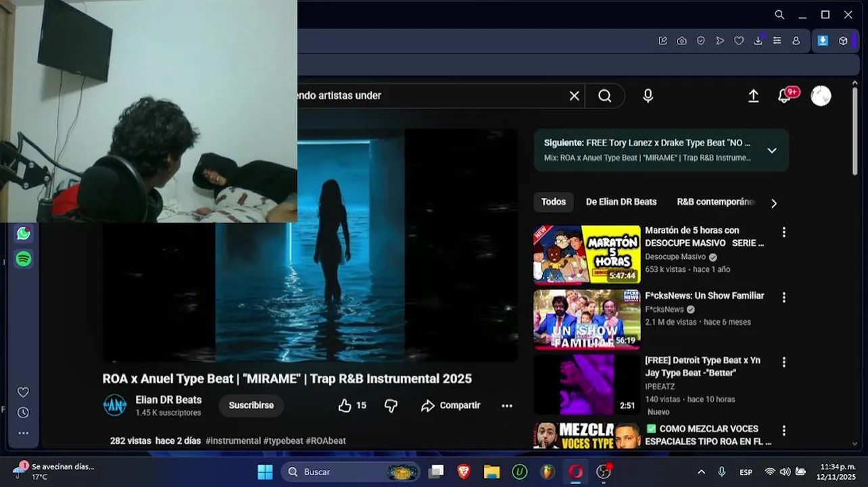This screenshot has height=487, width=868.
Task: Take a snapshot with camera icon
Action: point(681,41)
